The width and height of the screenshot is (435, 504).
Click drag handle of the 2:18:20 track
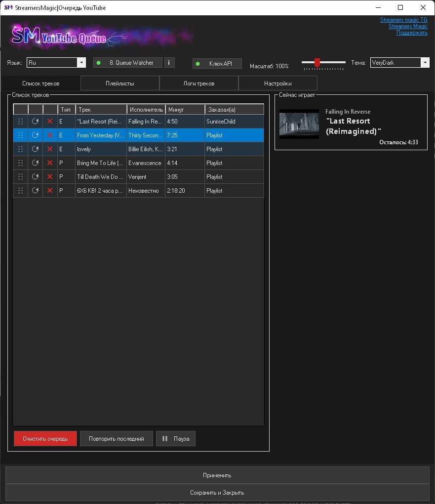coord(21,190)
